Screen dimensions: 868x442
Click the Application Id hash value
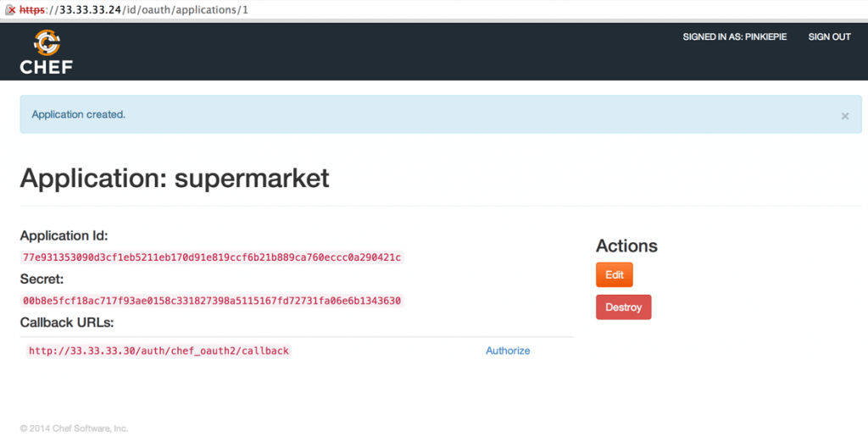click(211, 257)
